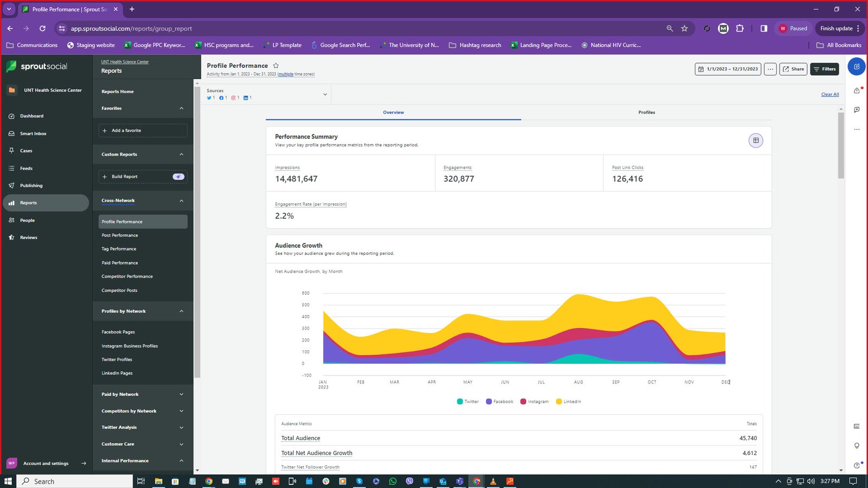
Task: Open Windows Start menu
Action: (x=8, y=481)
